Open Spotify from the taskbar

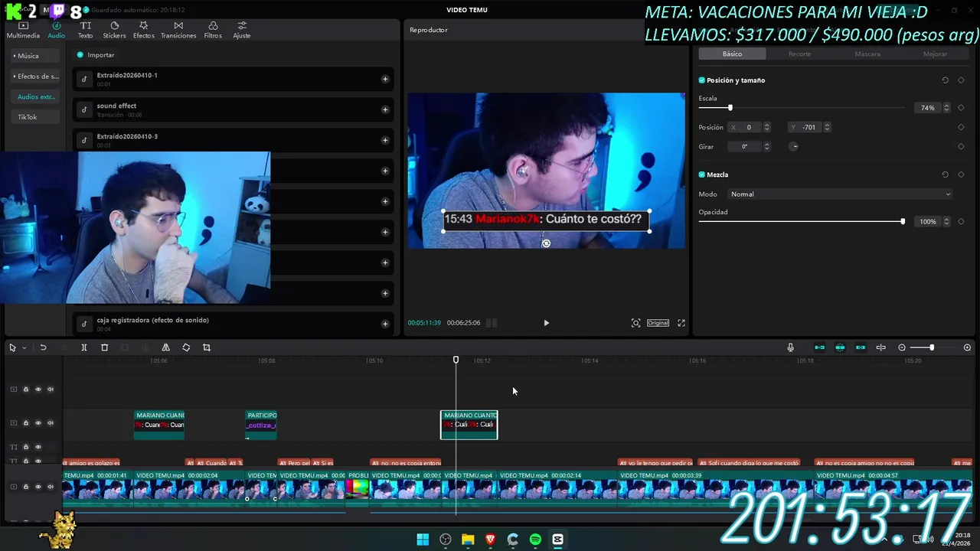[535, 540]
